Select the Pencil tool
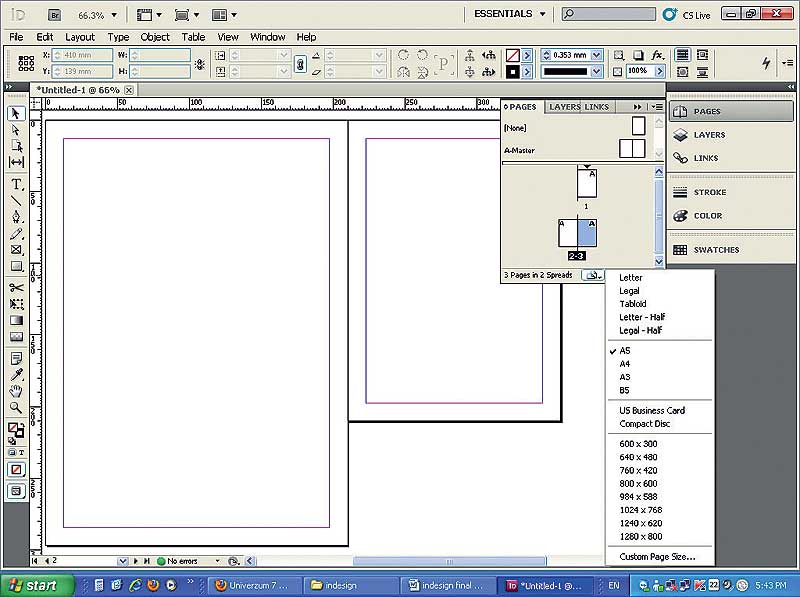Screen dimensions: 800x597 [x=16, y=234]
